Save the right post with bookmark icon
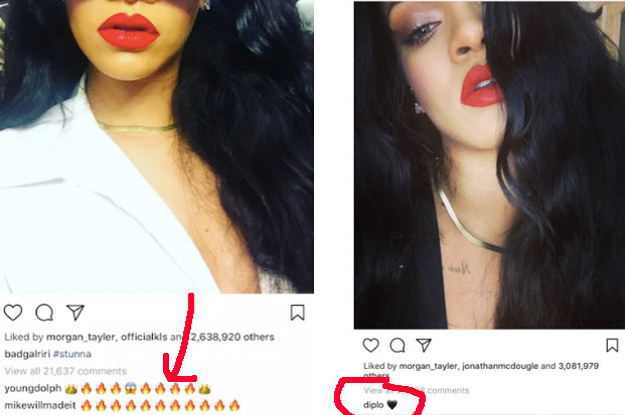 click(612, 345)
